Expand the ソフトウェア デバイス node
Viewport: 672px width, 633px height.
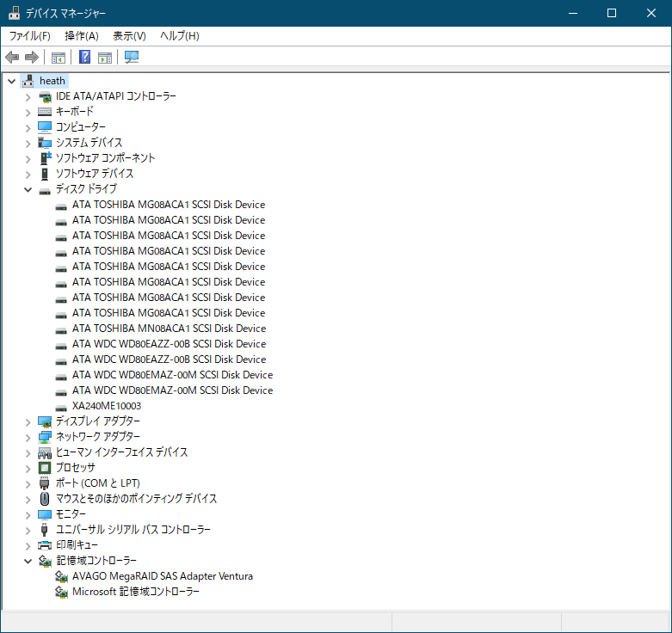[28, 175]
